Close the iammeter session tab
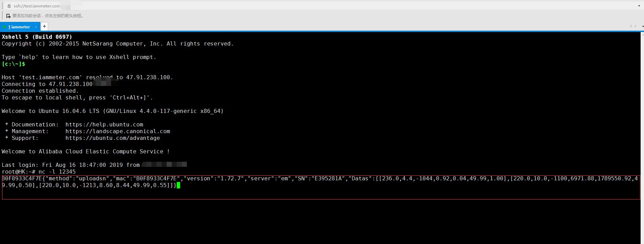Image resolution: width=644 pixels, height=244 pixels. tap(36, 27)
